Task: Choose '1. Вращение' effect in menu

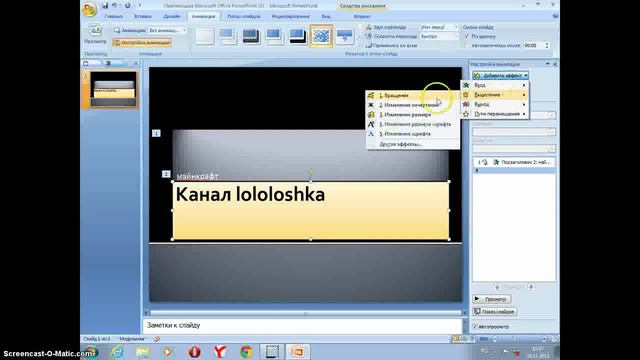Action: click(413, 95)
